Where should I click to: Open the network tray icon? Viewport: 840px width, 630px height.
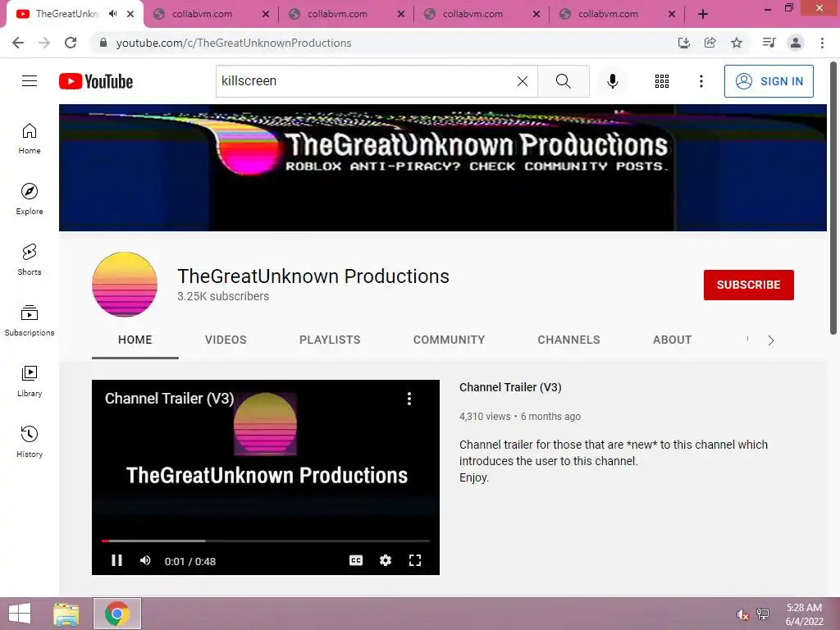click(763, 614)
